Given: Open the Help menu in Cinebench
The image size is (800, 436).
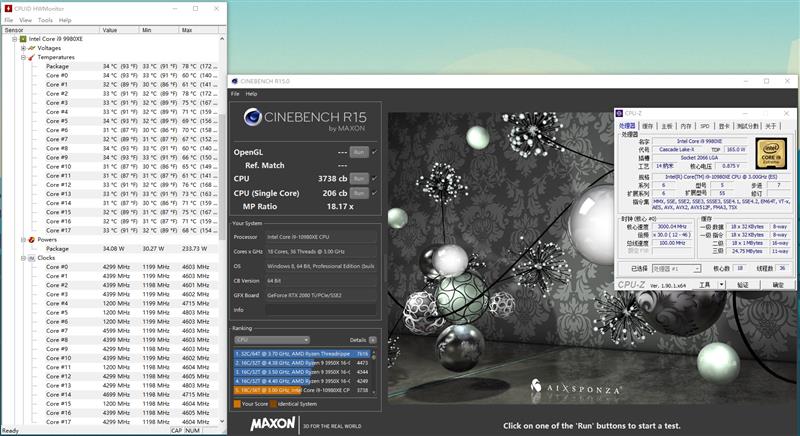Looking at the screenshot, I should tap(251, 94).
